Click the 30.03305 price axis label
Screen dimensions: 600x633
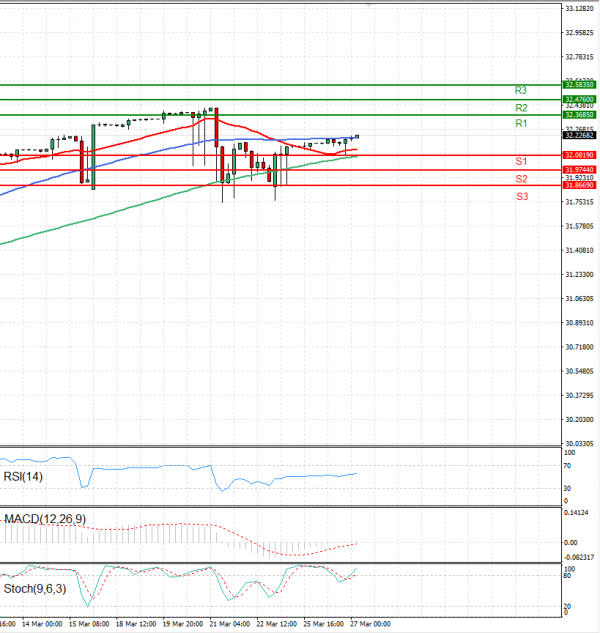(579, 444)
